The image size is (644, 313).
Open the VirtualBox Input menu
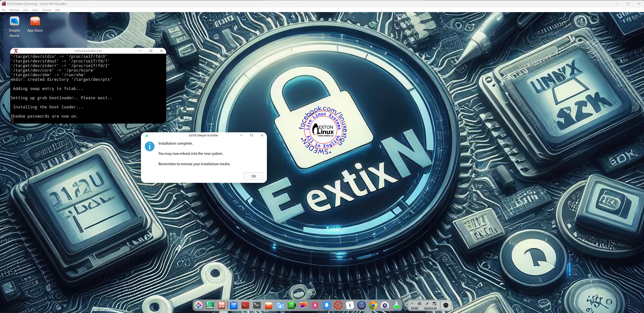(x=35, y=10)
